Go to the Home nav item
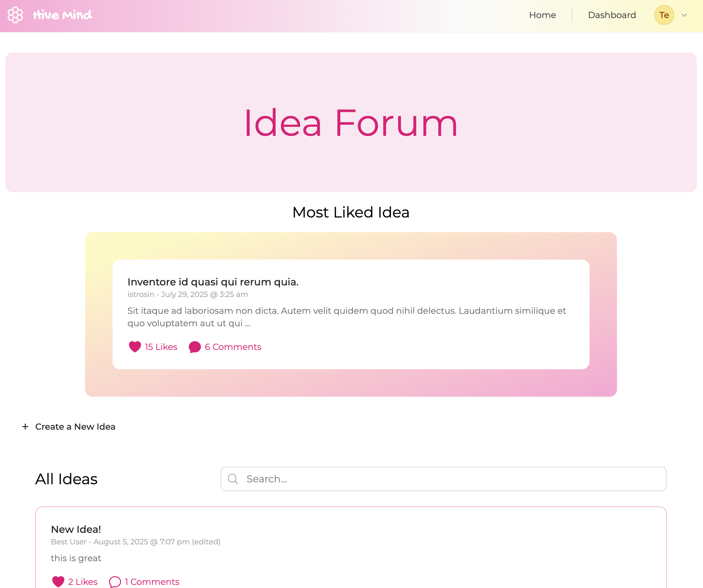 tap(542, 15)
